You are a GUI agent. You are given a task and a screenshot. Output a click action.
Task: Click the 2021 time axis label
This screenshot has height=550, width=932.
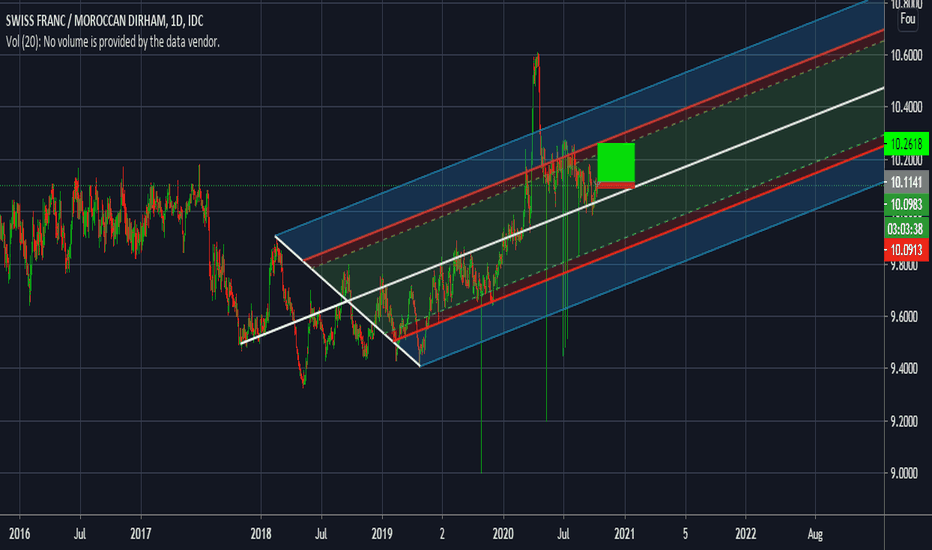(x=625, y=533)
